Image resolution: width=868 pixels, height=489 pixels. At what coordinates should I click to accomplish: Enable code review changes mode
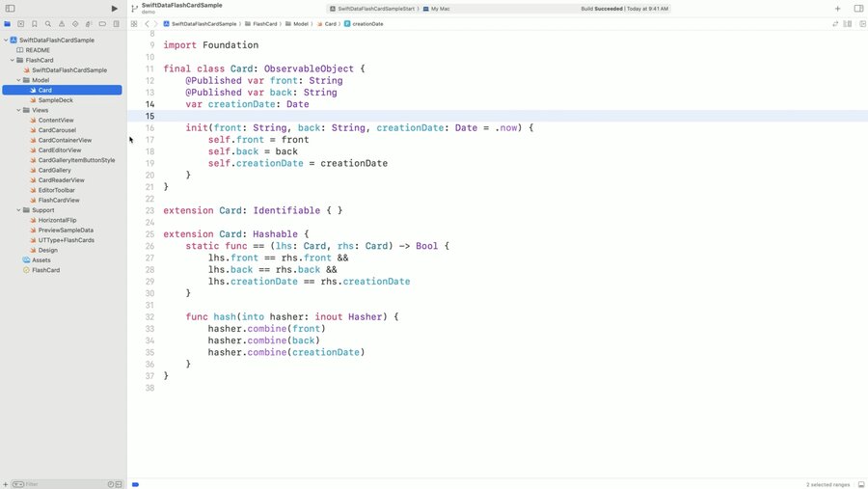point(835,24)
